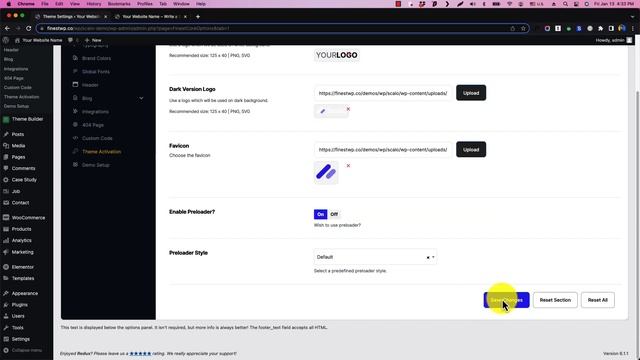Image resolution: width=640 pixels, height=360 pixels.
Task: Open Settings in the admin sidebar
Action: point(20,339)
